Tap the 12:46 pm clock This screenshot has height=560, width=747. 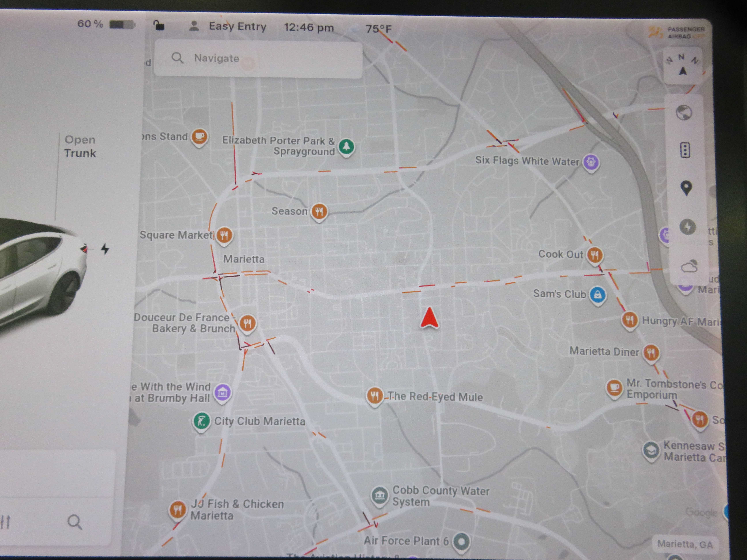click(x=309, y=27)
